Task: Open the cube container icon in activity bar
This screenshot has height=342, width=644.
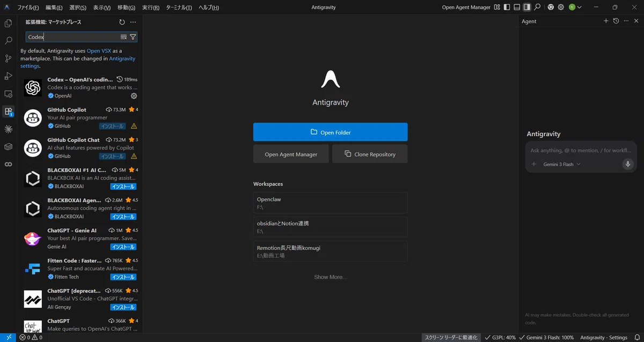Action: pos(8,146)
